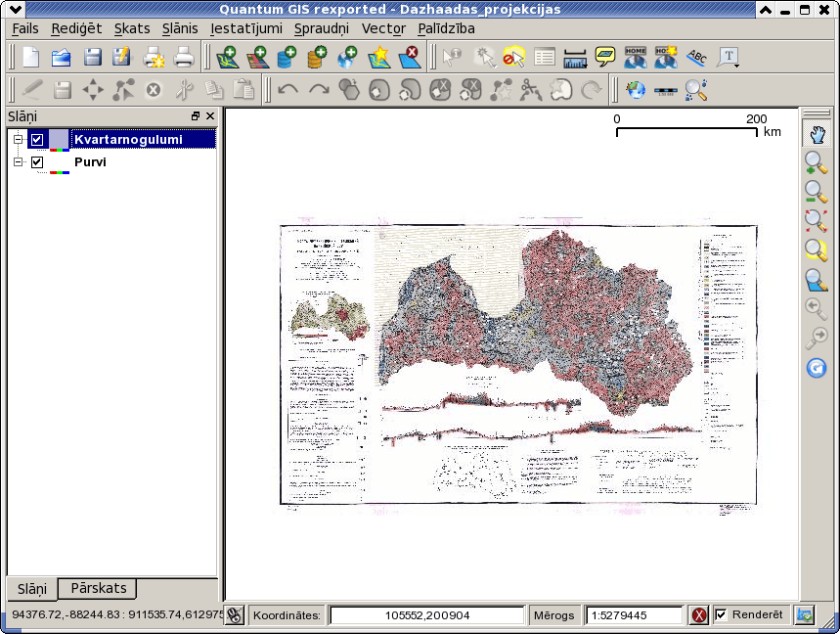Open the Skats menu
840x634 pixels.
[132, 28]
